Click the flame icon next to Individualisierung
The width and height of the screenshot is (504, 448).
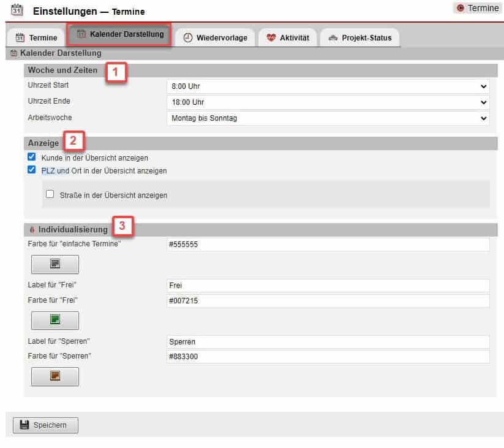[x=32, y=230]
